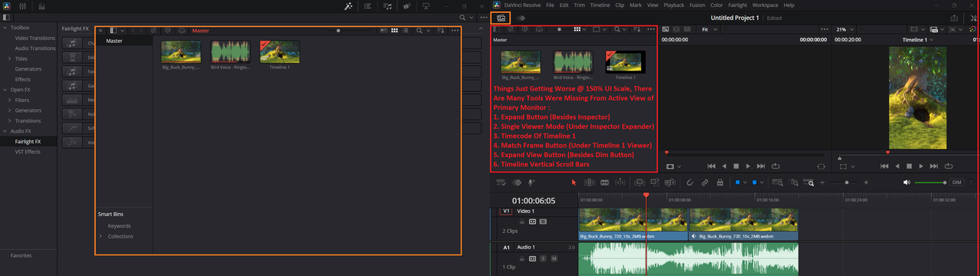Open the Fusion menu

(x=697, y=5)
